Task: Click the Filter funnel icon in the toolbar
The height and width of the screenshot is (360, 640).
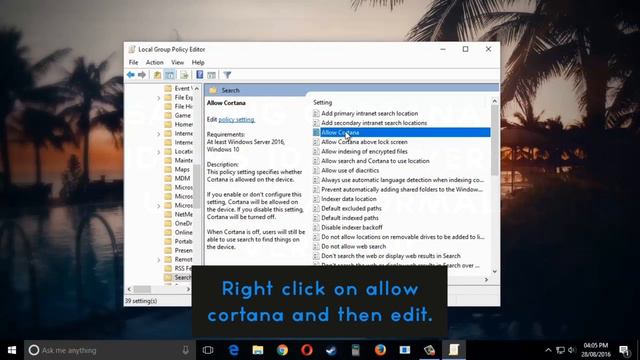Action: pyautogui.click(x=227, y=75)
